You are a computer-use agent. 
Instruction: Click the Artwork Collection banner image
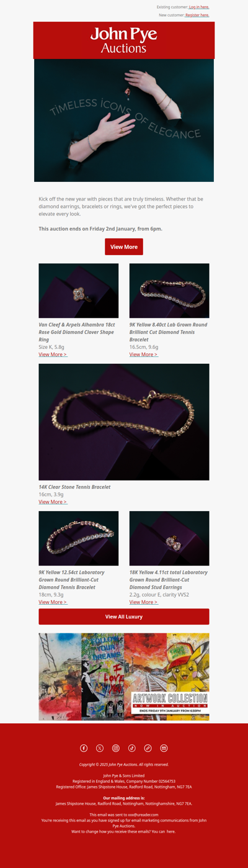coord(124,677)
